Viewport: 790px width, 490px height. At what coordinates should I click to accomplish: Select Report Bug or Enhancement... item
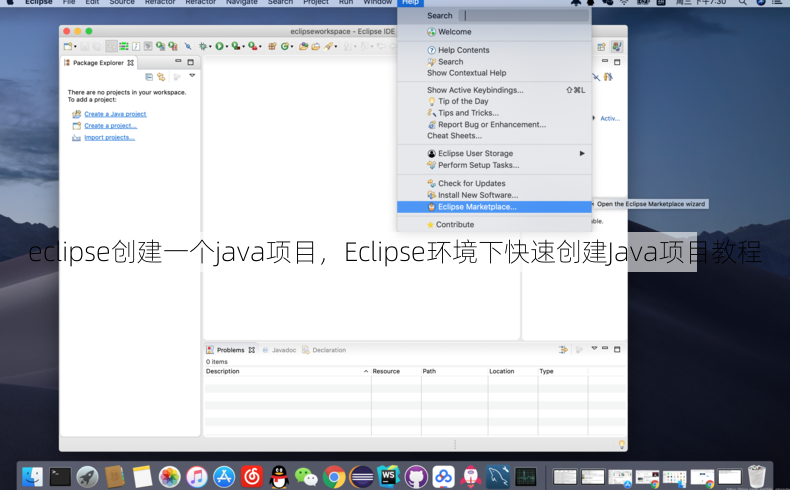[494, 124]
